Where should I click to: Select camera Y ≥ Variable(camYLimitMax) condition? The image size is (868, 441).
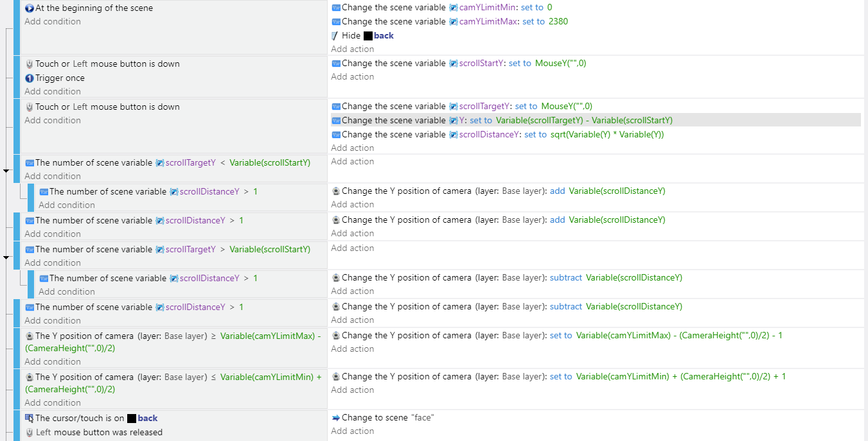pyautogui.click(x=173, y=342)
